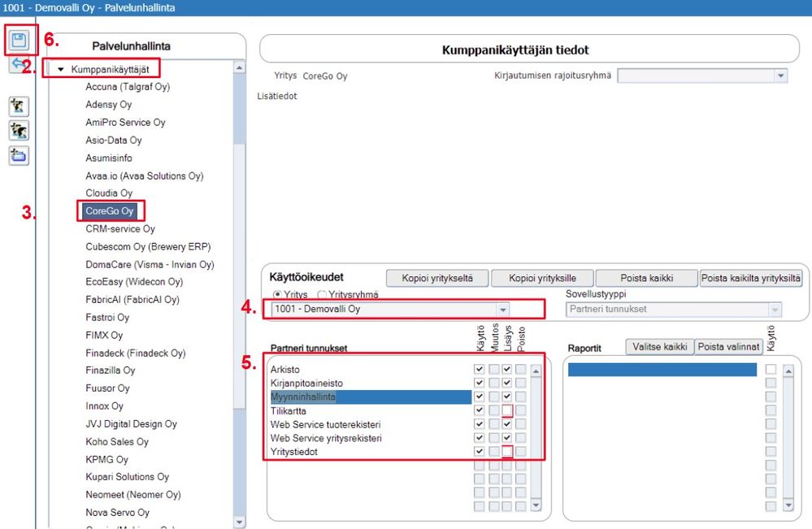Viewport: 812px width, 529px height.
Task: Select Fastroi Oy partner
Action: coord(107,317)
